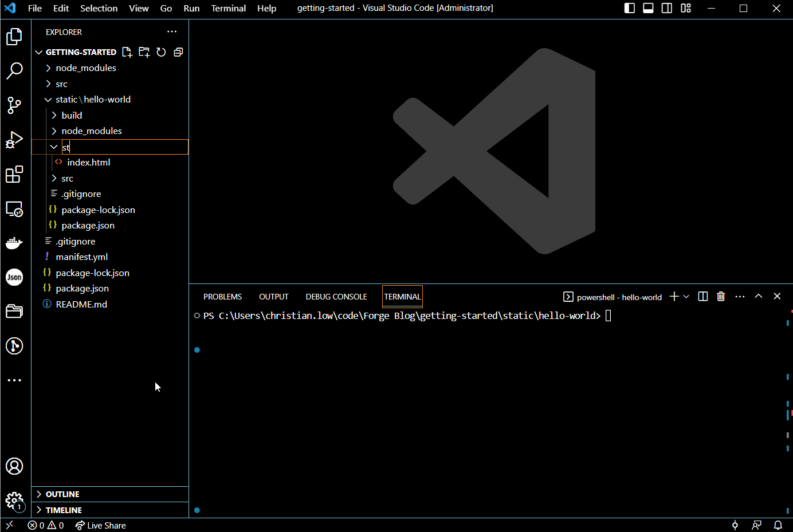The height and width of the screenshot is (532, 793).
Task: Open terminal panel more actions menu
Action: point(740,296)
